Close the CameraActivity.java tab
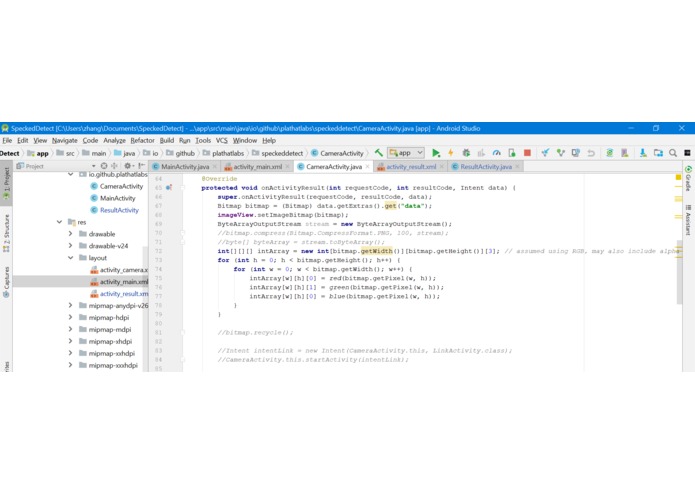 367,167
